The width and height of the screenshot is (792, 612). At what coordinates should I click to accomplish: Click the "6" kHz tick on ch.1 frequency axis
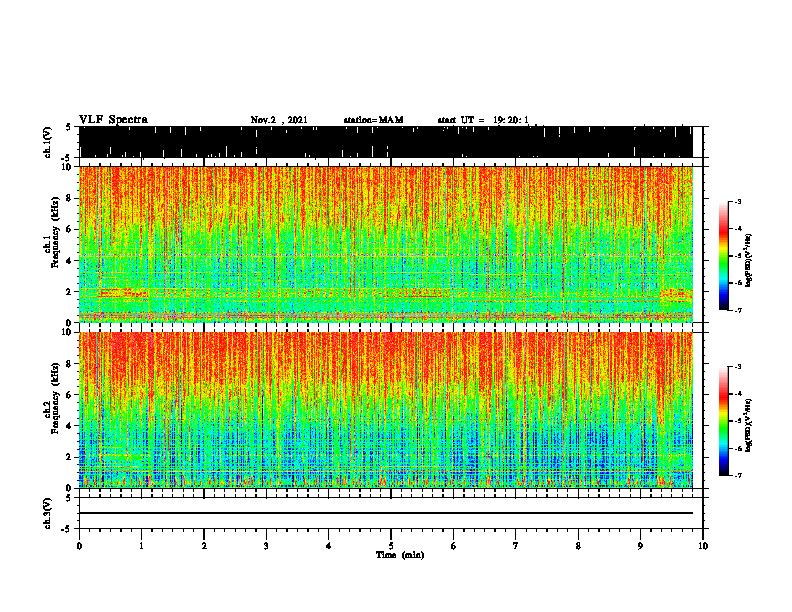pos(69,230)
